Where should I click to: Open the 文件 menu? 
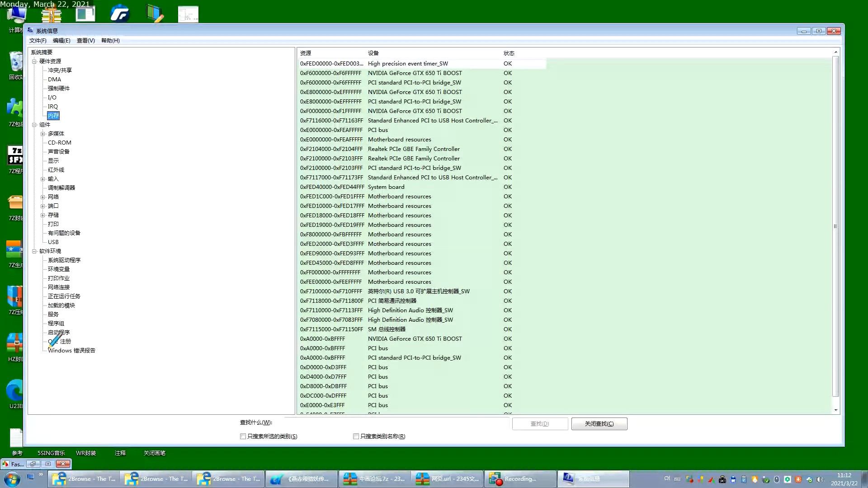pos(37,41)
